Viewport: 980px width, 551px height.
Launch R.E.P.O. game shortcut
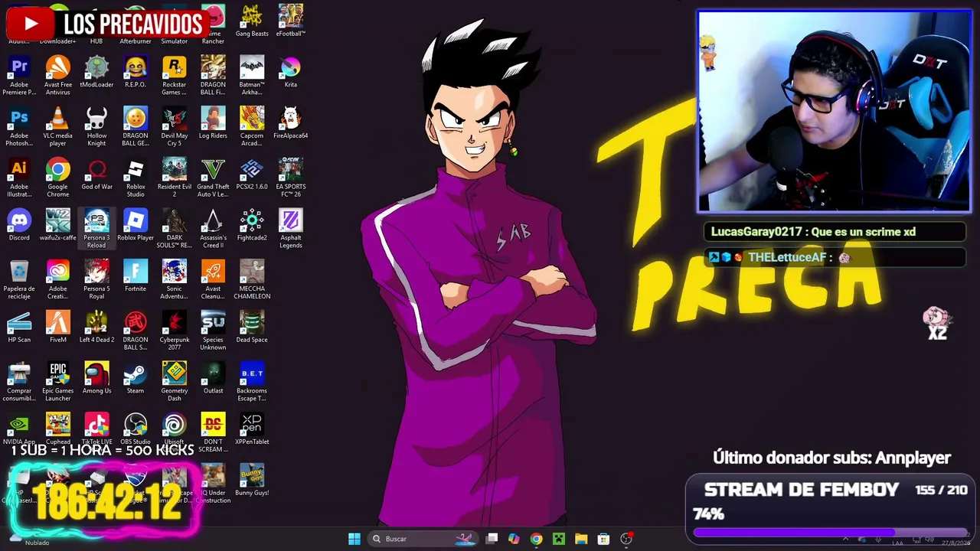[136, 72]
